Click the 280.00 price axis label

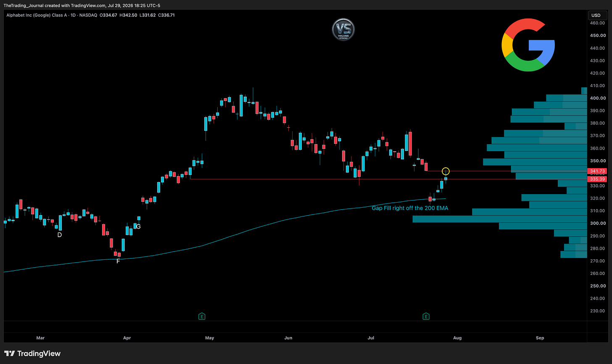coord(597,248)
